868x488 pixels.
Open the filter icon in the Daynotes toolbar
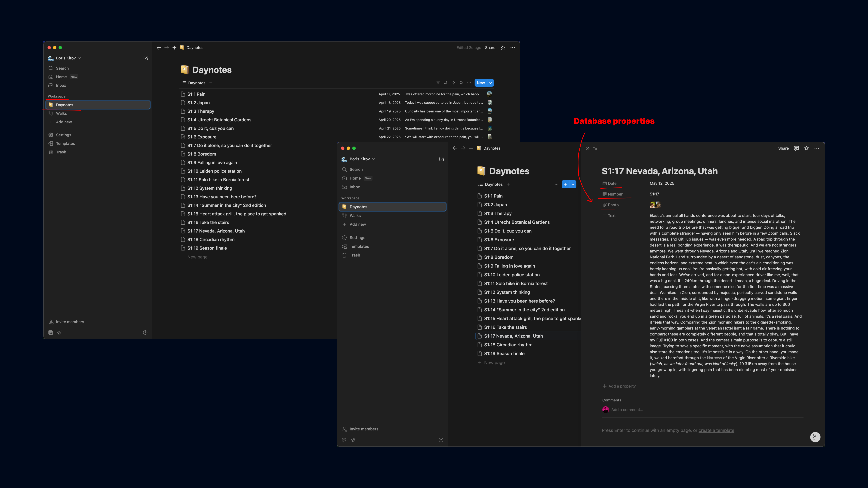438,83
